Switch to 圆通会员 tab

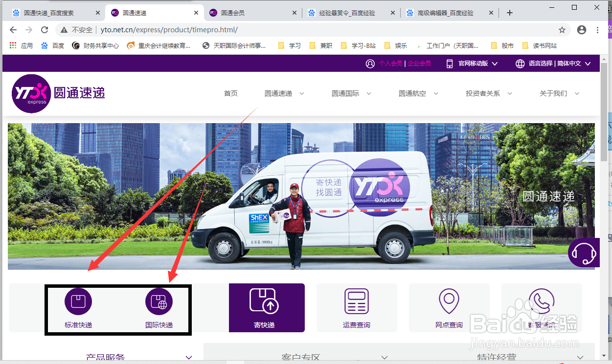(252, 13)
